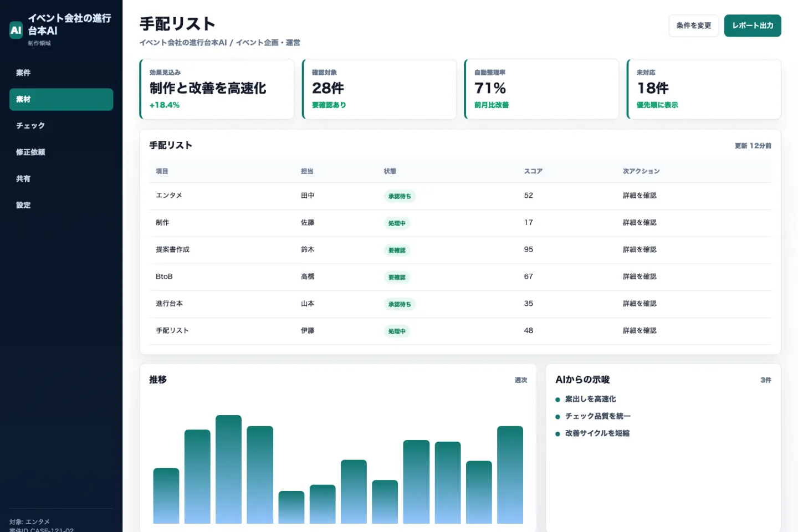Click the 更新 12分前 timestamp
Image resolution: width=798 pixels, height=532 pixels.
(x=753, y=146)
